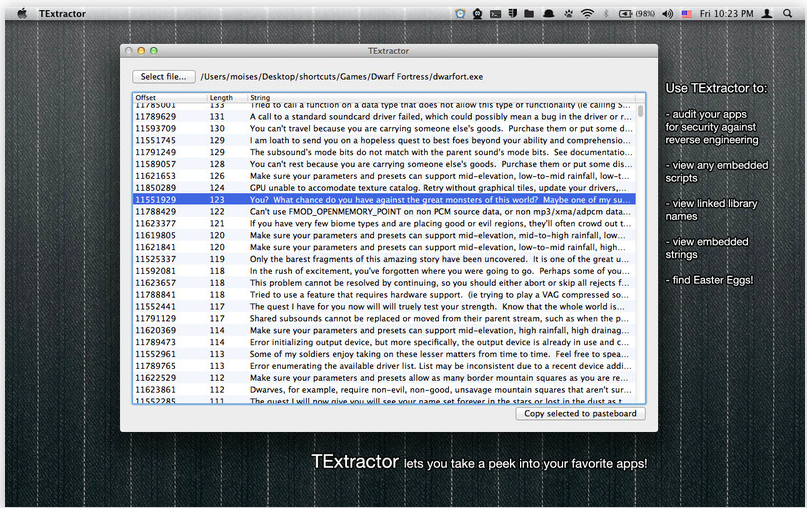This screenshot has height=508, width=807.
Task: Open the Apple menu
Action: pyautogui.click(x=22, y=13)
